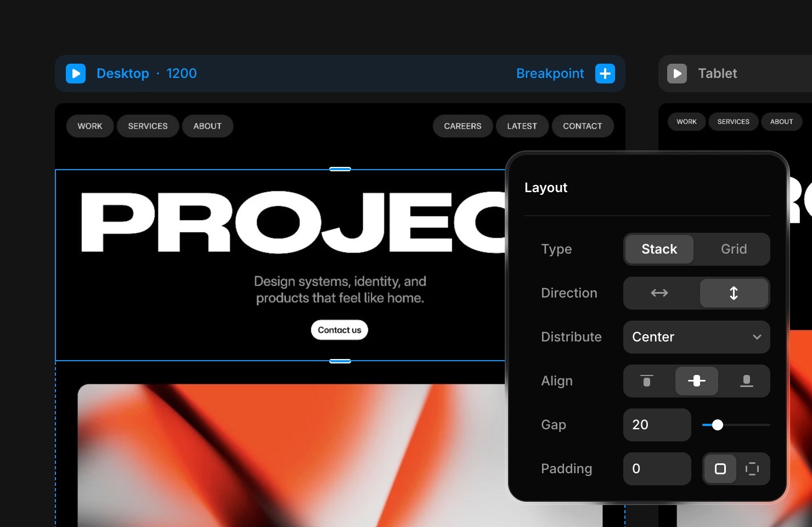Image resolution: width=812 pixels, height=527 pixels.
Task: Click the play icon beside Tablet
Action: coord(677,73)
